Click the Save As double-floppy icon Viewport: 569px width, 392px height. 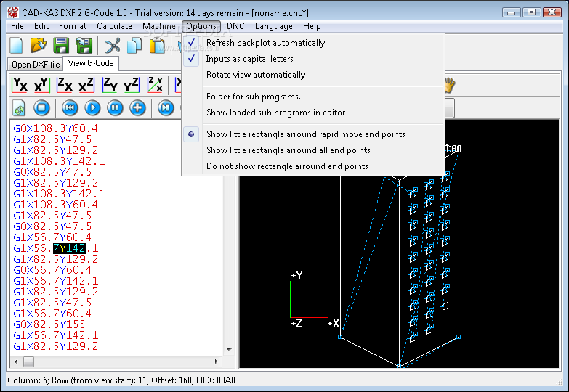coord(84,46)
